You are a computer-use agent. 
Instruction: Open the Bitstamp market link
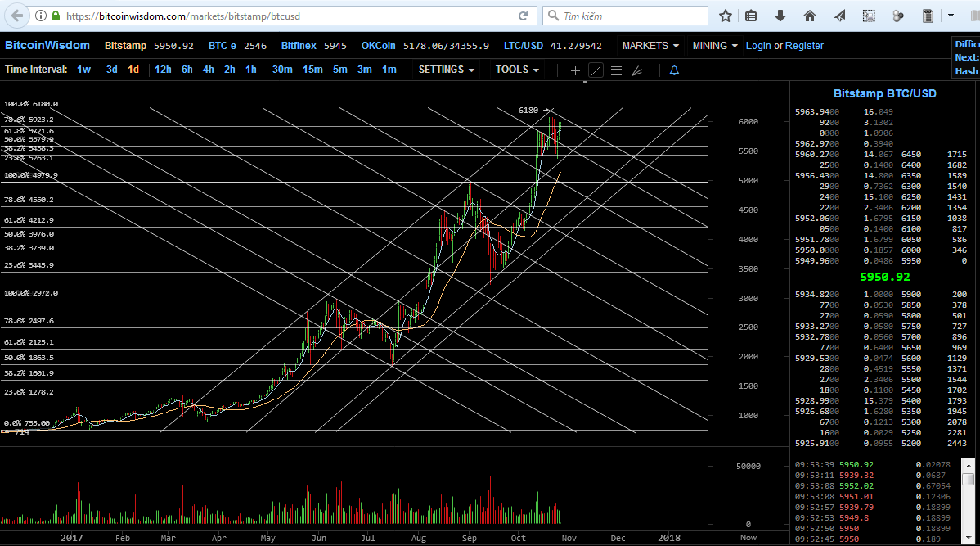(x=126, y=46)
